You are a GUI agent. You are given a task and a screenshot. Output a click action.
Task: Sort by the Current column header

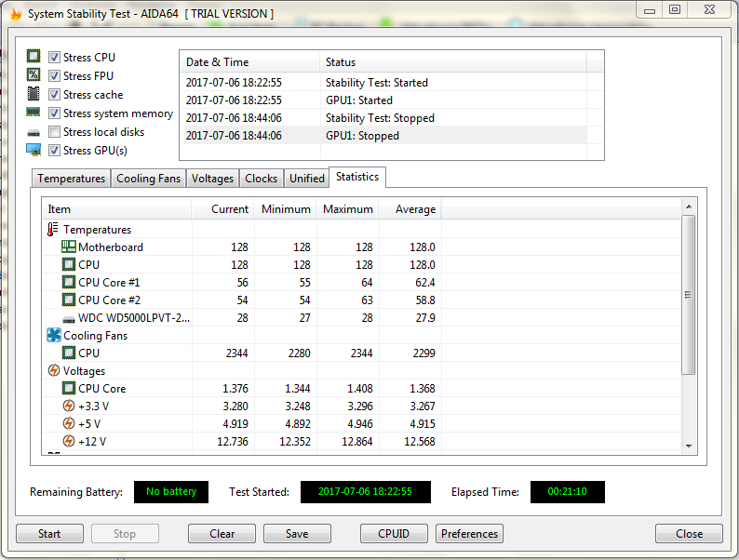click(223, 209)
